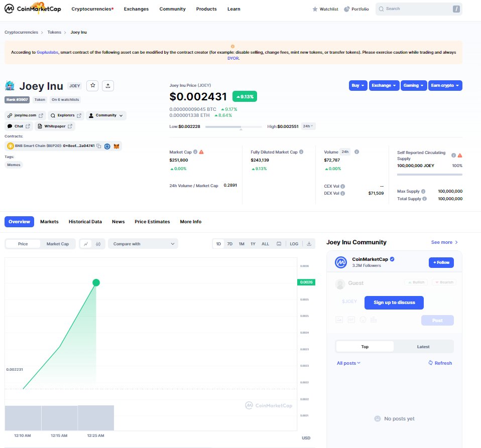Copy the BEP20 contract address icon

pyautogui.click(x=99, y=146)
